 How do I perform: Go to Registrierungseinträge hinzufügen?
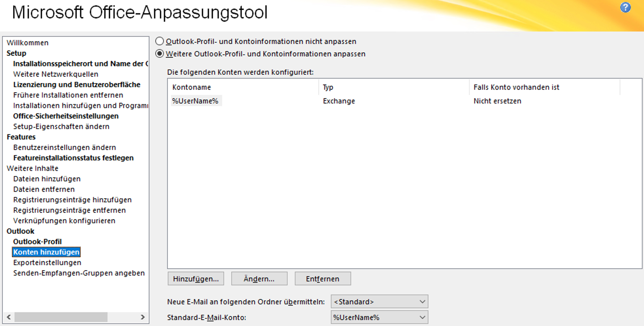click(x=72, y=200)
